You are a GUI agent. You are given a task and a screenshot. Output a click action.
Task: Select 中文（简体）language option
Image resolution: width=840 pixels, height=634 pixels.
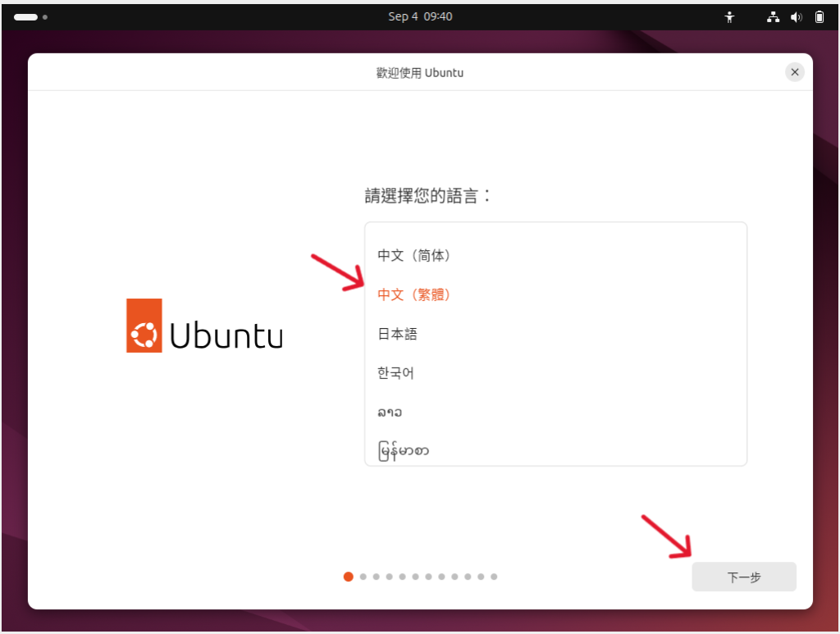tap(555, 255)
